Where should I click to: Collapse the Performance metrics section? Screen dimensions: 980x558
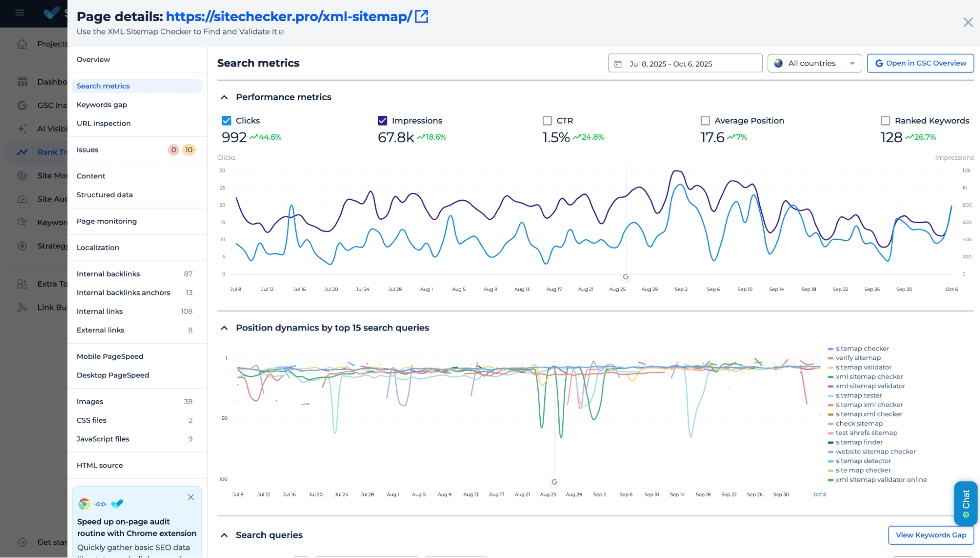coord(224,97)
